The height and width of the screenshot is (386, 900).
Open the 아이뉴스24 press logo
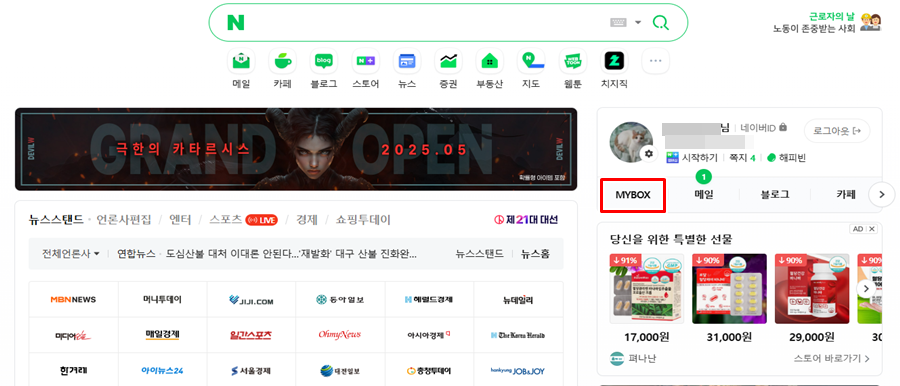point(162,370)
